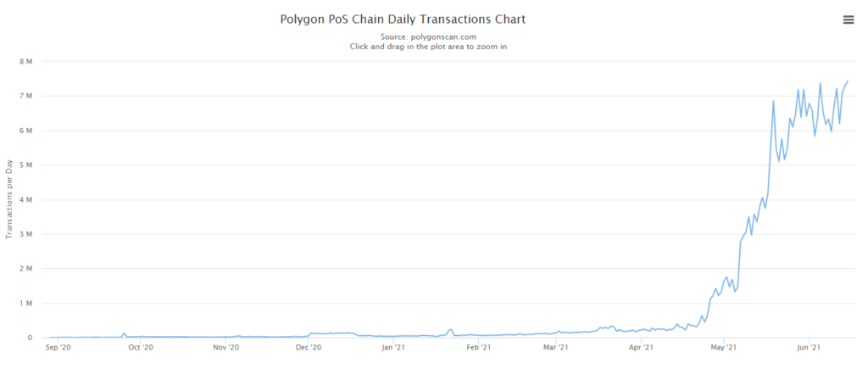This screenshot has width=868, height=375.
Task: Choose the Apr '21 x-axis label
Action: click(x=642, y=347)
